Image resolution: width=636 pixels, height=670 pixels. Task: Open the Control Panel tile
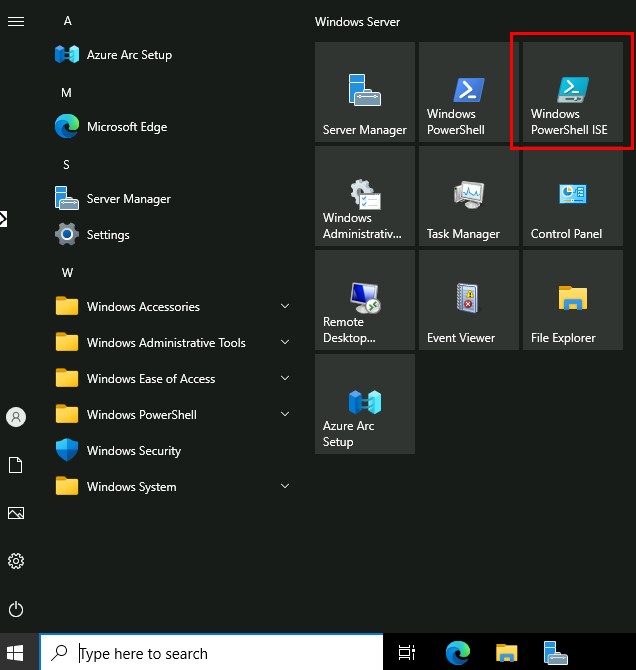[x=572, y=196]
